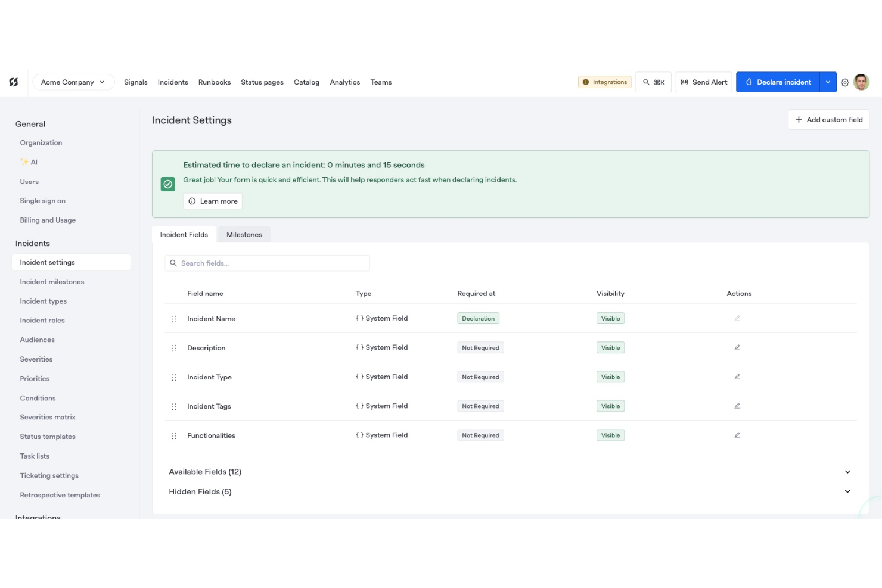Open the command search button
The width and height of the screenshot is (882, 588).
pos(654,82)
